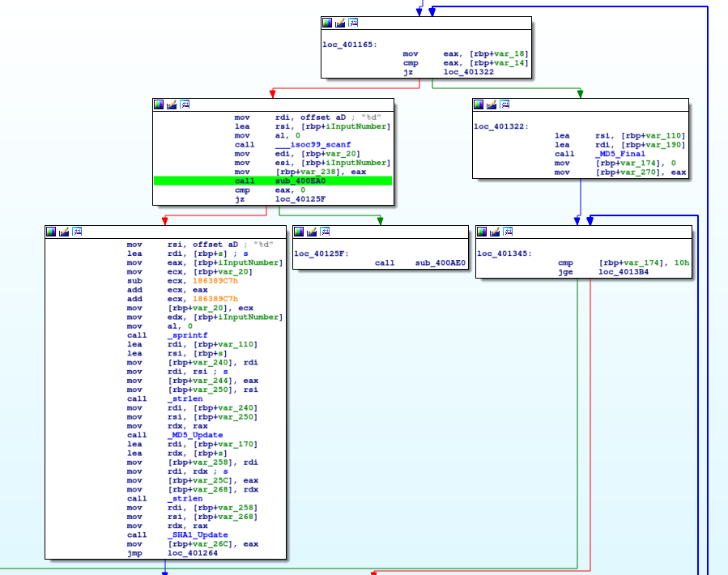Click 'mov [rbp+var_238], eax' instruction
This screenshot has height=575, width=728.
coord(300,172)
